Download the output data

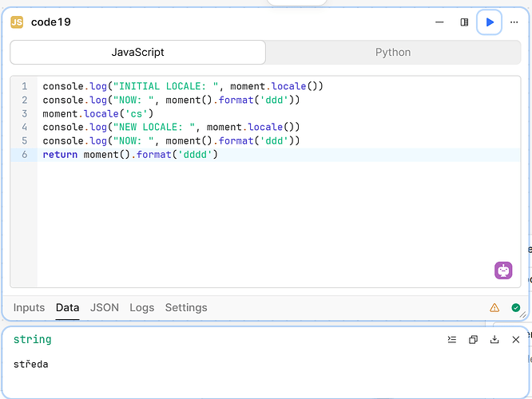(x=494, y=340)
